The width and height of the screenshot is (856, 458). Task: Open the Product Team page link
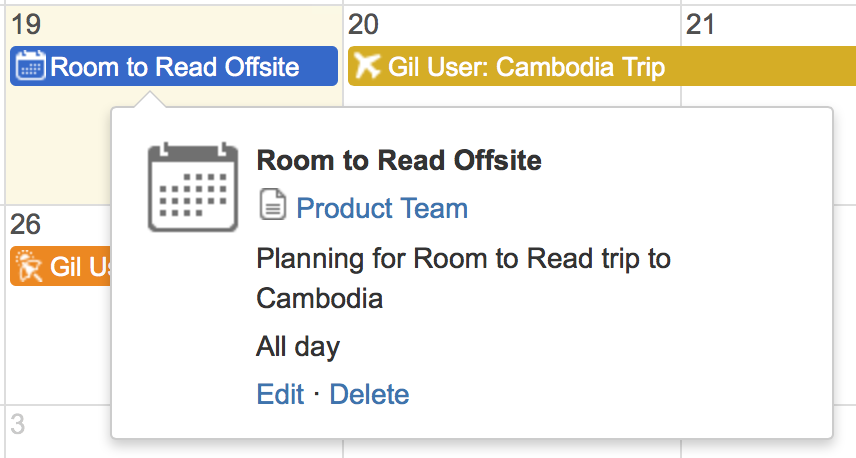(x=382, y=208)
